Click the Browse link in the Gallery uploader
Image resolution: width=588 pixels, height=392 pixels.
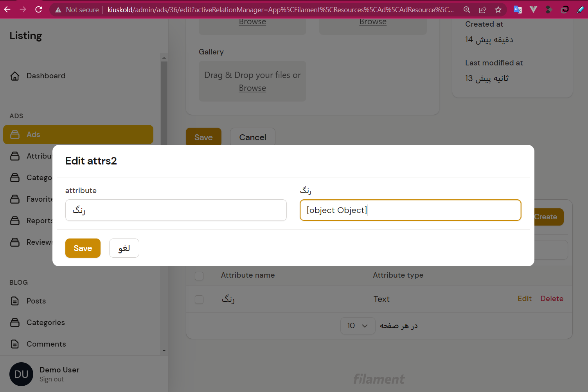(x=252, y=88)
